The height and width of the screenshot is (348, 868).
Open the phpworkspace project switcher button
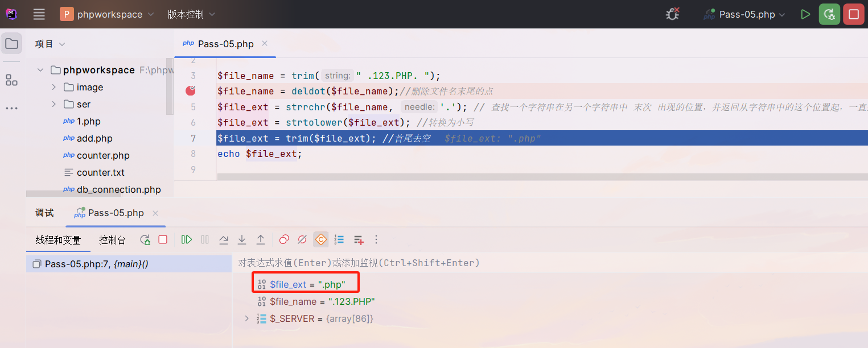tap(107, 14)
